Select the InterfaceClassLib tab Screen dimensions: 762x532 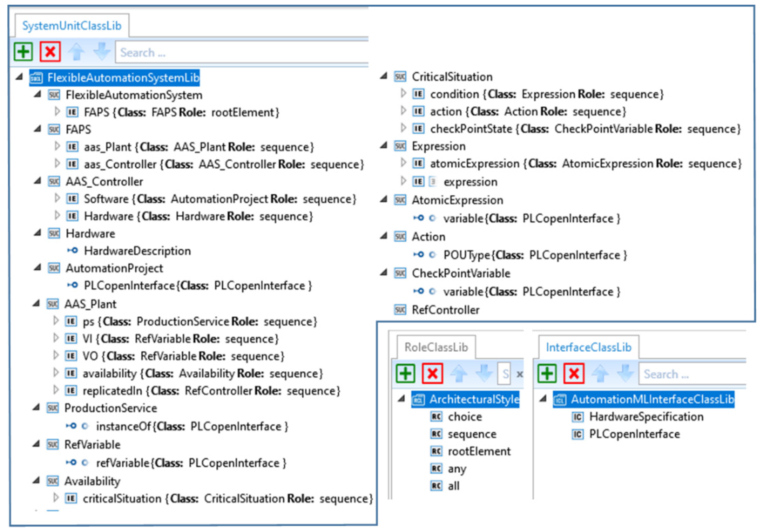588,347
